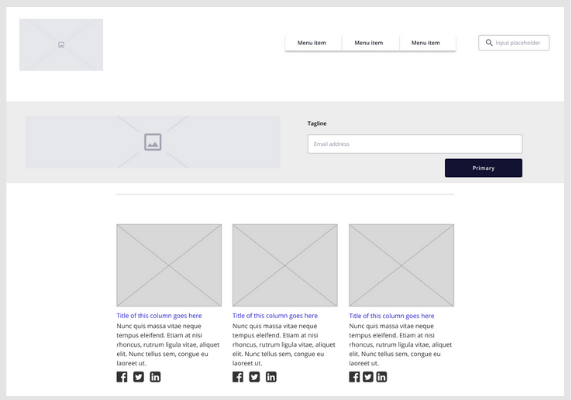Click the 'Tagline' label
571x400 pixels.
tap(317, 123)
